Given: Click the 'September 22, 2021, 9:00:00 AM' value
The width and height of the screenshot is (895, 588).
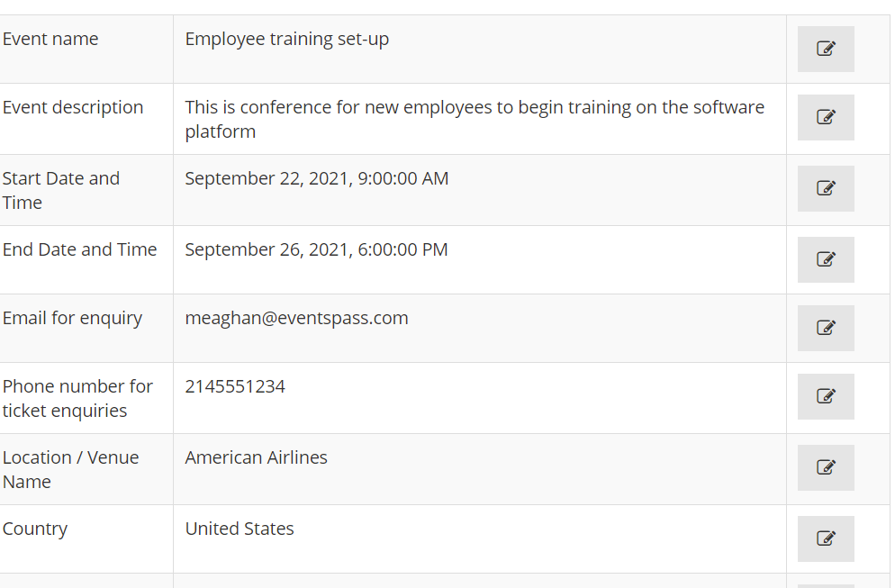Looking at the screenshot, I should click(x=317, y=178).
